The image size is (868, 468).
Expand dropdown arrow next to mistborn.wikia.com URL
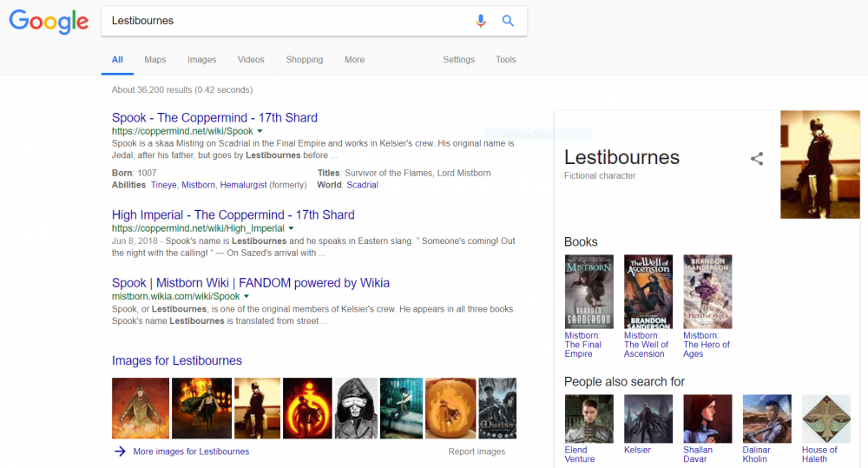point(247,296)
